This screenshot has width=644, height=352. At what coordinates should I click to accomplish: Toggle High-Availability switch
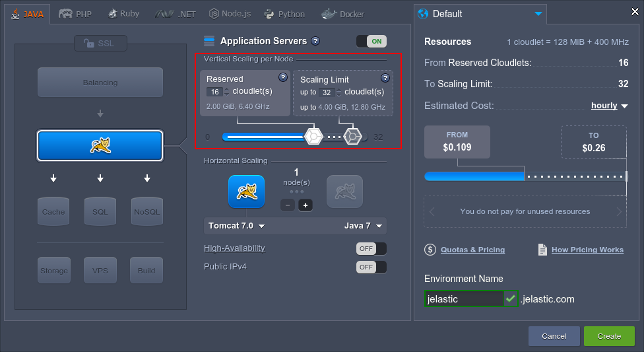click(x=371, y=248)
